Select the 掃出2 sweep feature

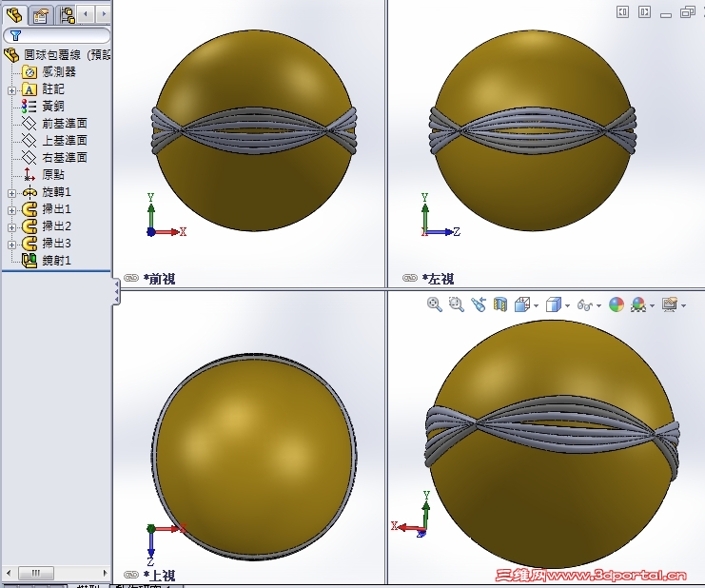tap(56, 226)
